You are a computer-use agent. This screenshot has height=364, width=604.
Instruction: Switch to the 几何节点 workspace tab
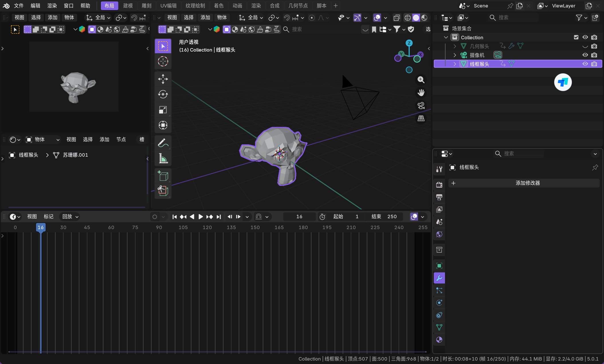pos(298,6)
